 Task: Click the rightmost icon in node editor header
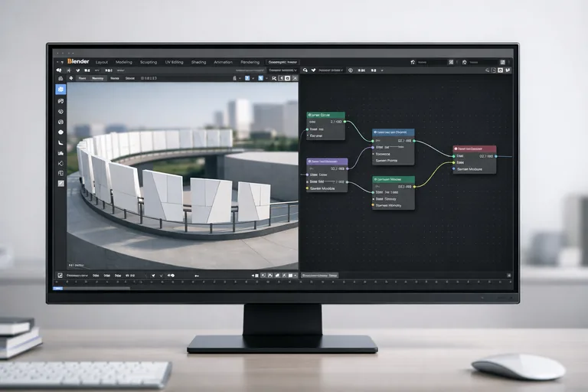[x=508, y=70]
